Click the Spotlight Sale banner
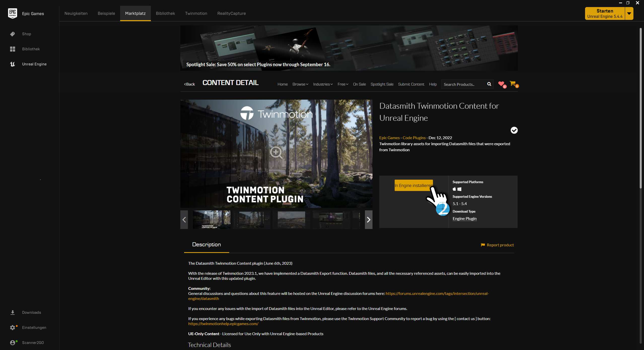 (x=349, y=48)
